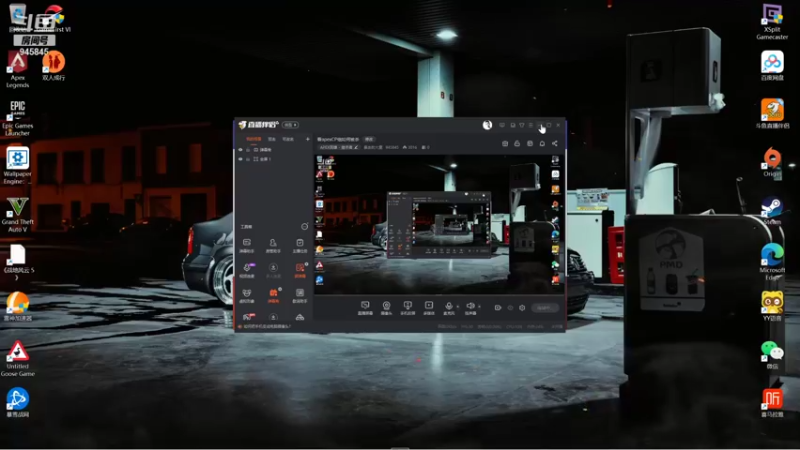Select the first source row in the list
This screenshot has width=800, height=450.
pos(273,150)
